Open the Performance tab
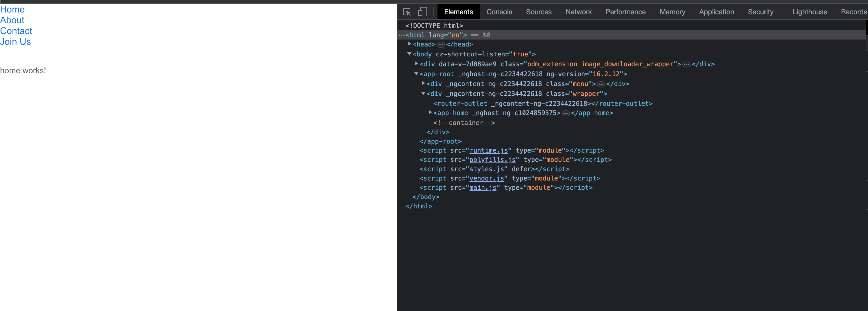868x311 pixels. click(625, 12)
